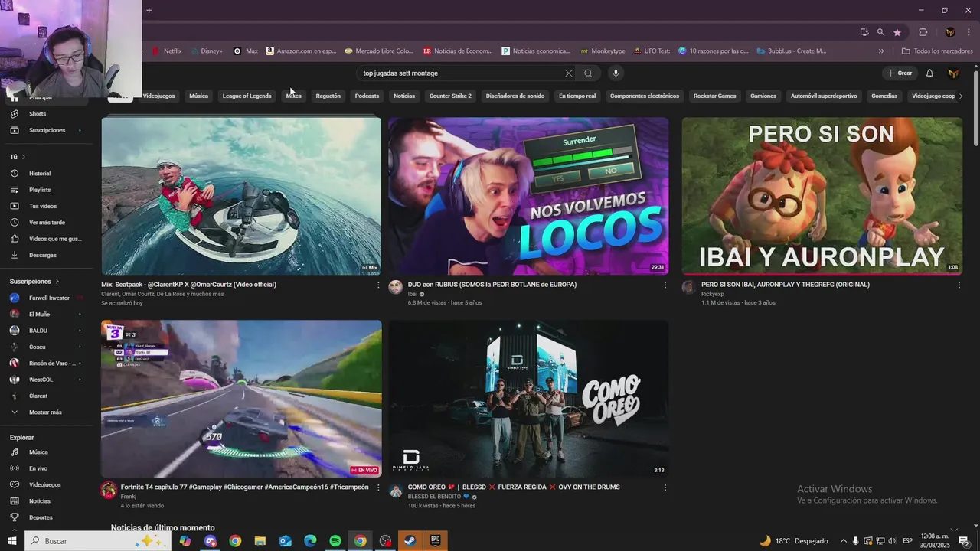
Task: Open Historial from the sidebar
Action: click(x=40, y=174)
